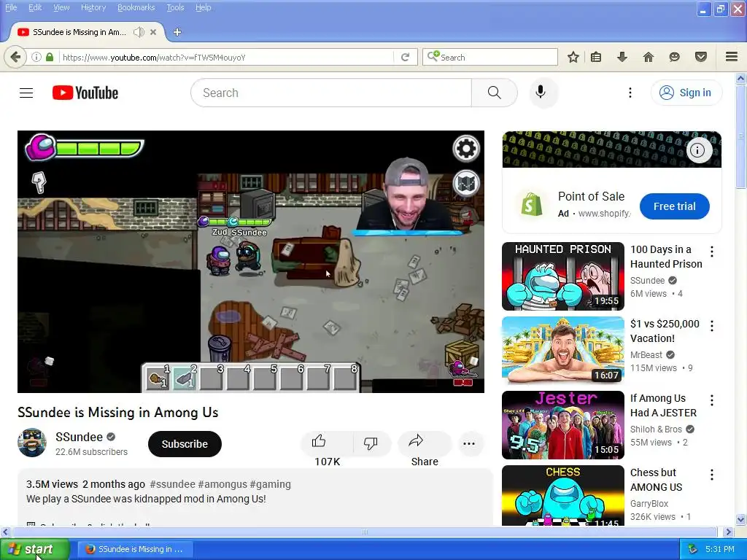Open the Help menu

pos(203,7)
